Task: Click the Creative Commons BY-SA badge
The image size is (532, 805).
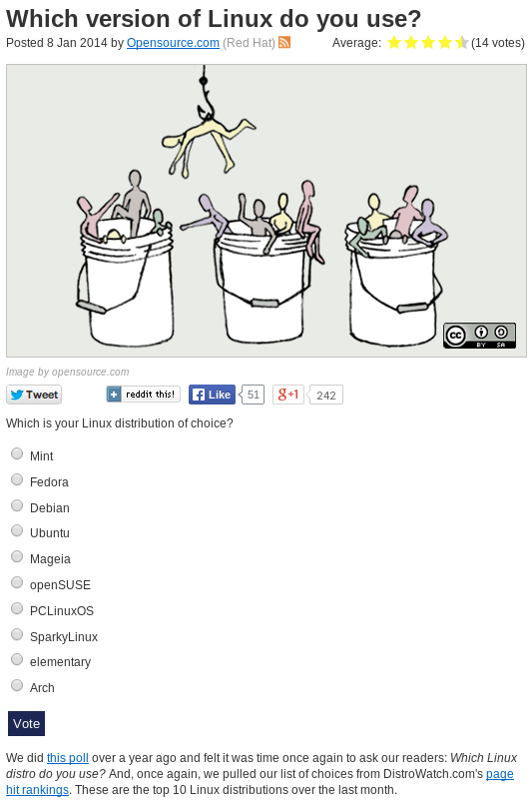Action: click(479, 336)
